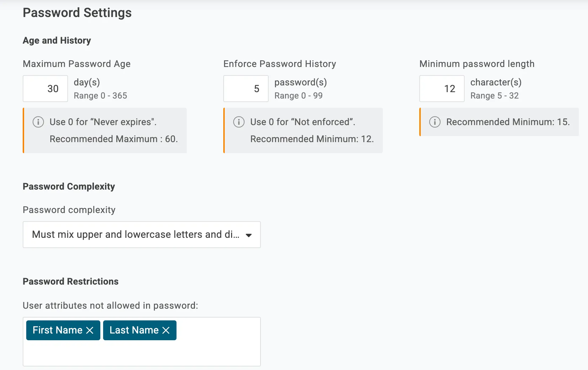The height and width of the screenshot is (370, 588).
Task: Click the info icon beside "Never expires" hint
Action: 38,122
